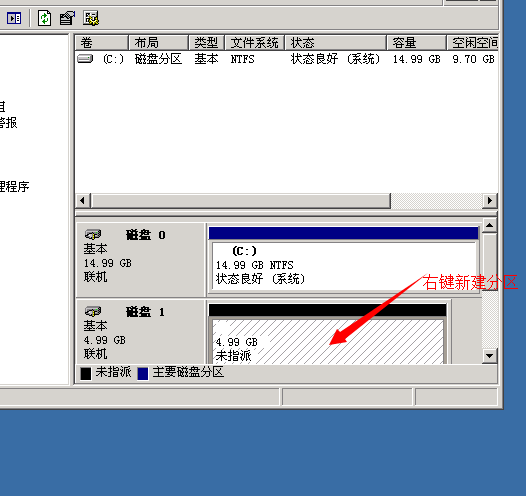Screen dimensions: 526x496
Task: Click the horizontal scrollbar right arrow
Action: point(490,201)
